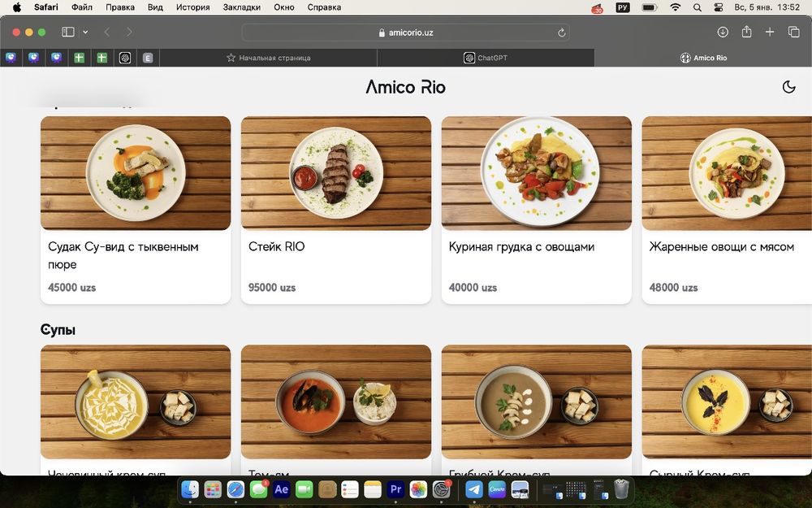Viewport: 812px width, 508px height.
Task: Open the Вид menu
Action: tap(155, 7)
